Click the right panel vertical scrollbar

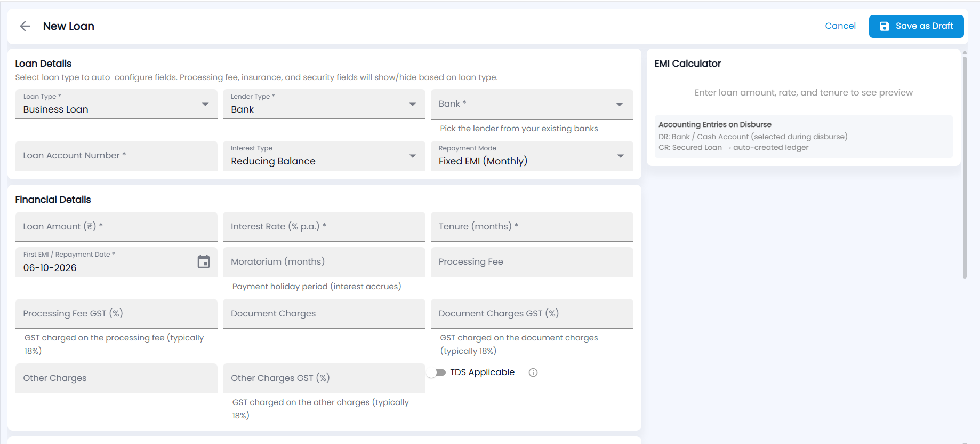(965, 167)
